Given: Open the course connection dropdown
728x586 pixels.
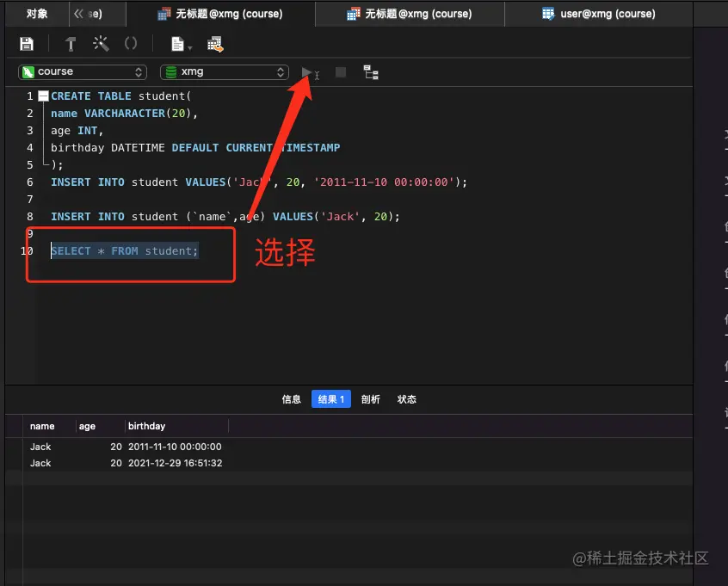Looking at the screenshot, I should (x=83, y=72).
